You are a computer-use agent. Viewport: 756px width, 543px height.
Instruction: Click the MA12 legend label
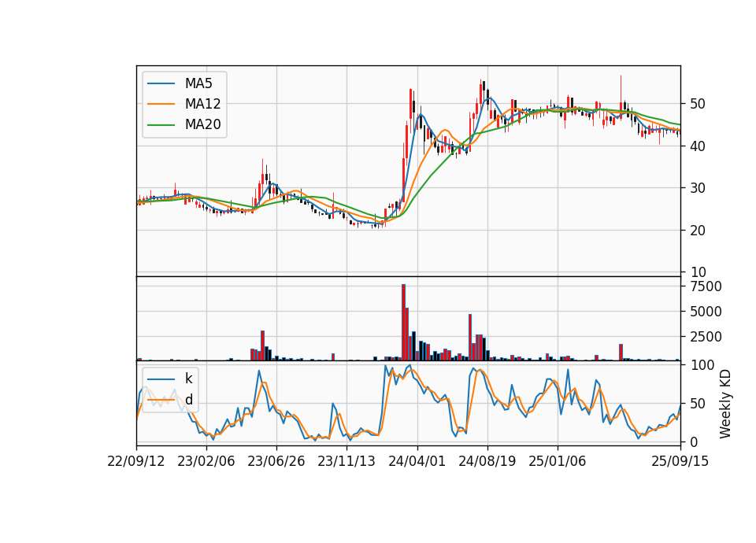pyautogui.click(x=202, y=104)
